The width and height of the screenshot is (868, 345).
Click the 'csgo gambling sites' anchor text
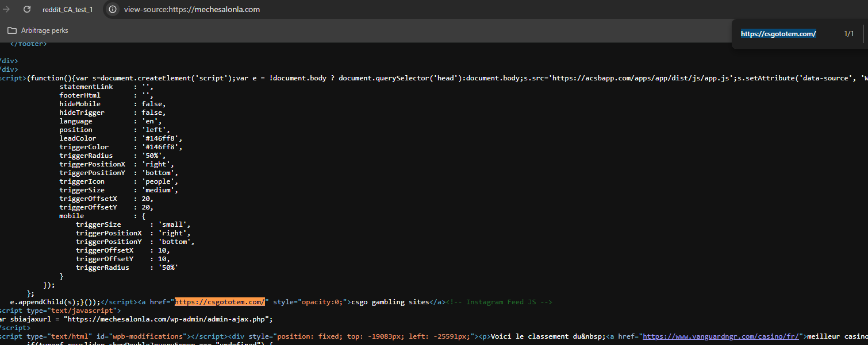390,302
